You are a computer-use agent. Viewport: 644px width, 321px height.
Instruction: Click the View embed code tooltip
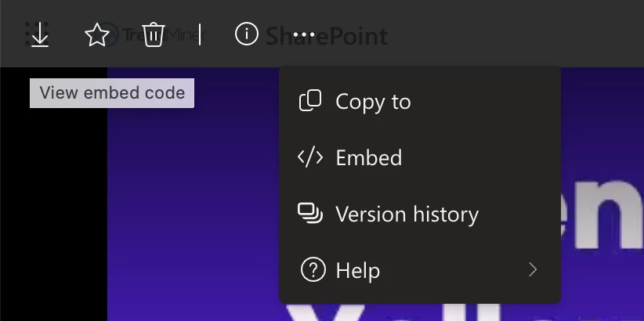[x=112, y=93]
